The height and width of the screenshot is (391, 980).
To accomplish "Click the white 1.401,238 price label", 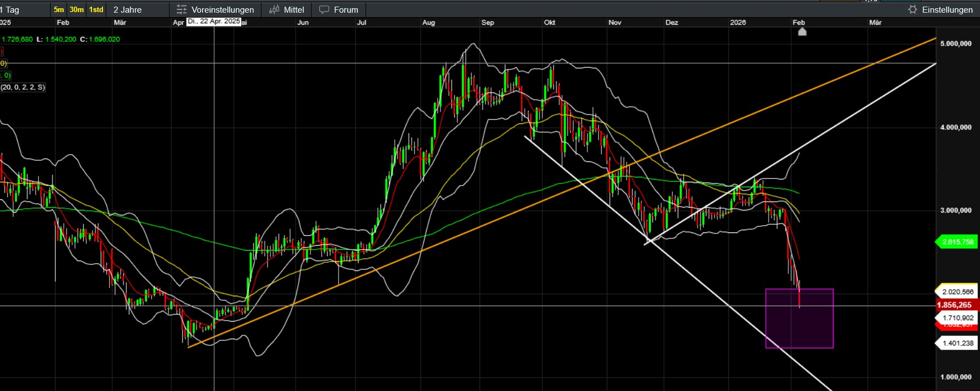I will (x=957, y=343).
